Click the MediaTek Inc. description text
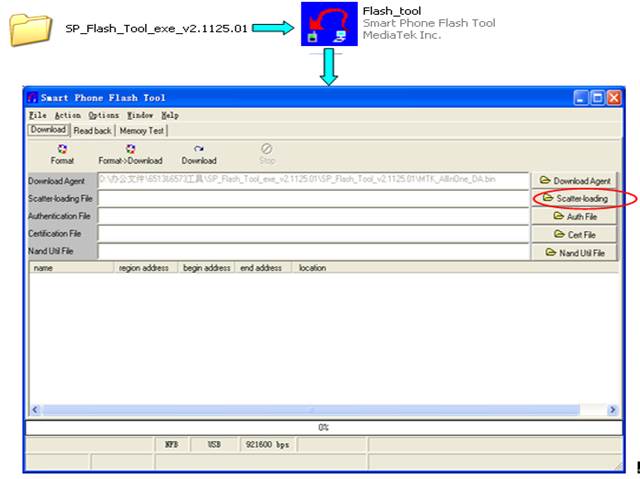 click(402, 35)
